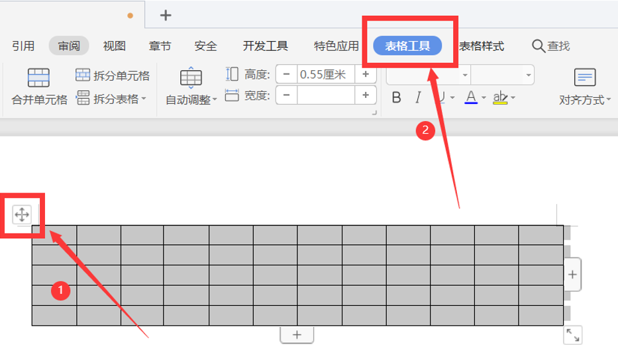618x364 pixels.
Task: Apply text highlight color
Action: click(x=500, y=97)
